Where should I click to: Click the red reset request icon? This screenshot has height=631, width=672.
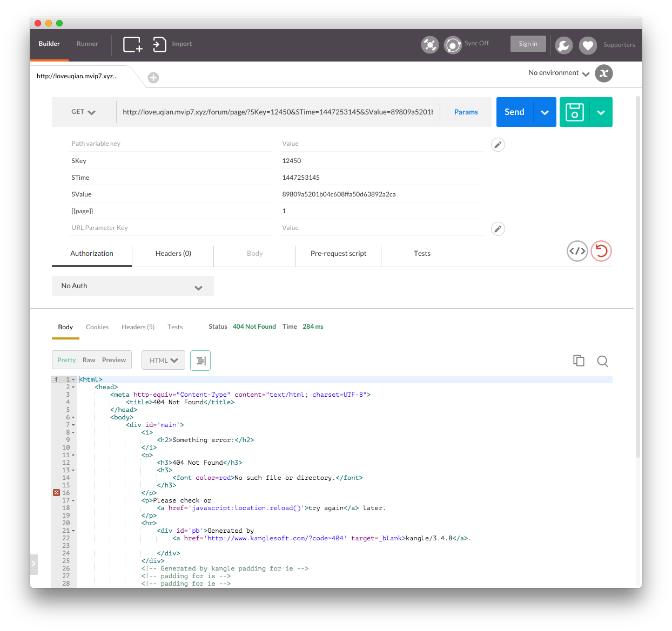(x=601, y=251)
